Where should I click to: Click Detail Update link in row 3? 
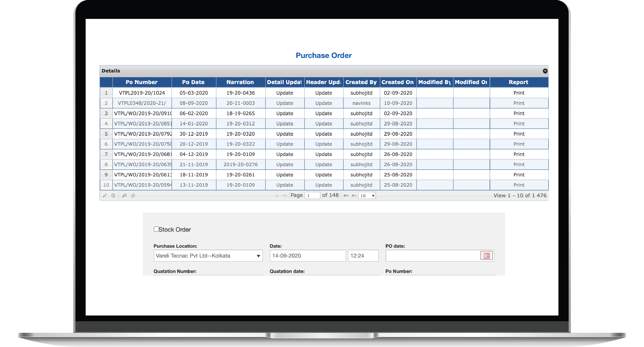284,113
